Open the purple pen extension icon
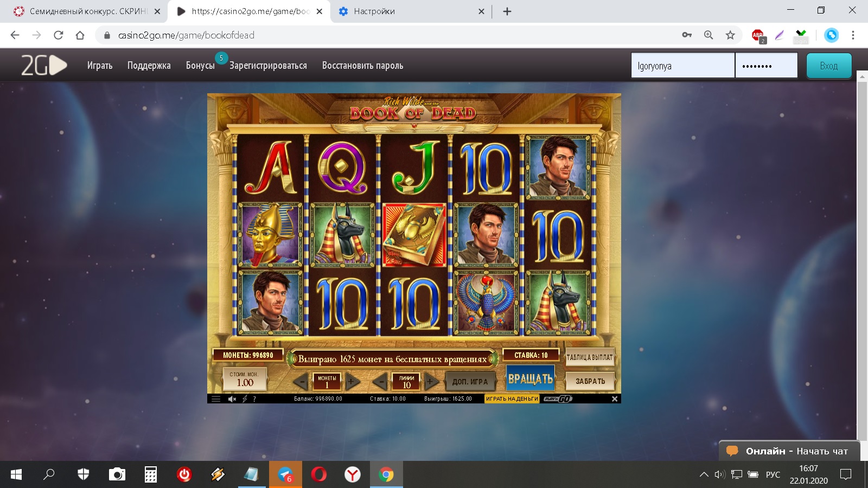The width and height of the screenshot is (868, 488). coord(780,35)
